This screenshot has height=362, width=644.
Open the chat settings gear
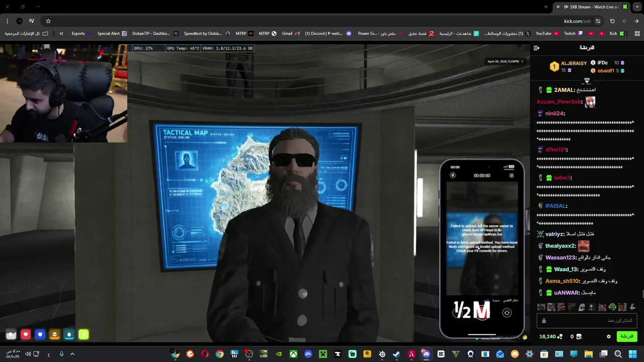pyautogui.click(x=608, y=337)
